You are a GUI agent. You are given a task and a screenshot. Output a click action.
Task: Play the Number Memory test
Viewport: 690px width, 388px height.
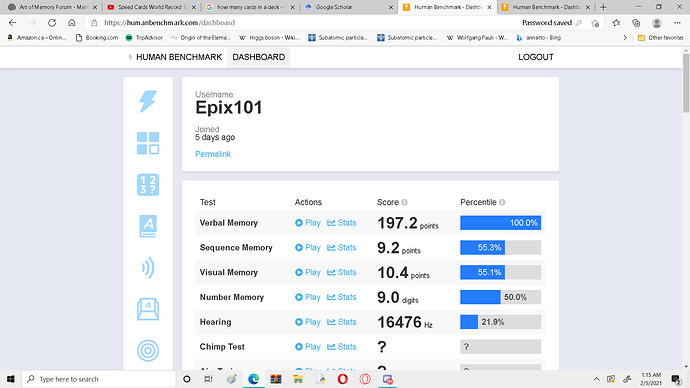308,297
